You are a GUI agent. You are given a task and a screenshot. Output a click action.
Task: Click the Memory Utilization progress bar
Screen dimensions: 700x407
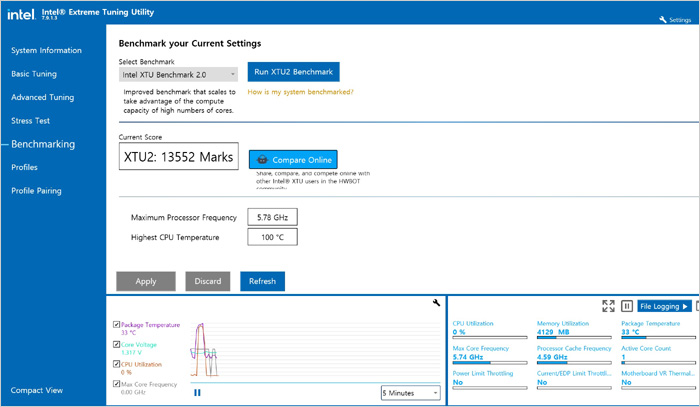[x=574, y=338]
